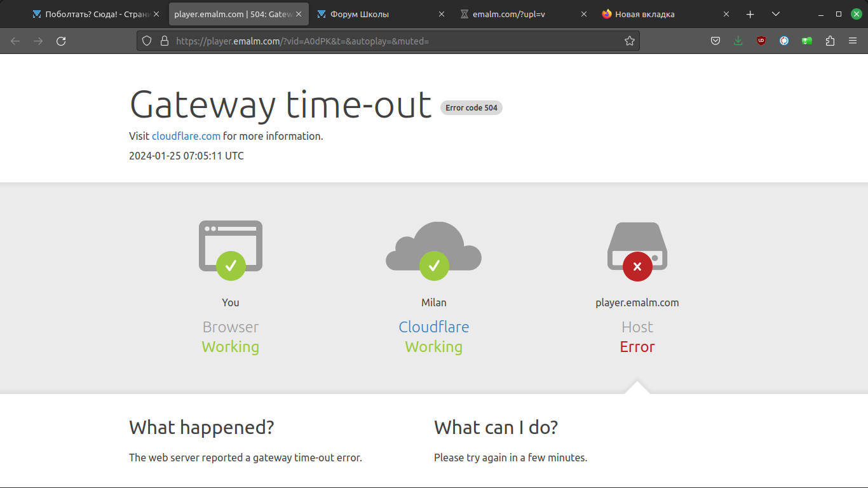The width and height of the screenshot is (868, 488).
Task: Go forward to the next page
Action: [x=38, y=41]
